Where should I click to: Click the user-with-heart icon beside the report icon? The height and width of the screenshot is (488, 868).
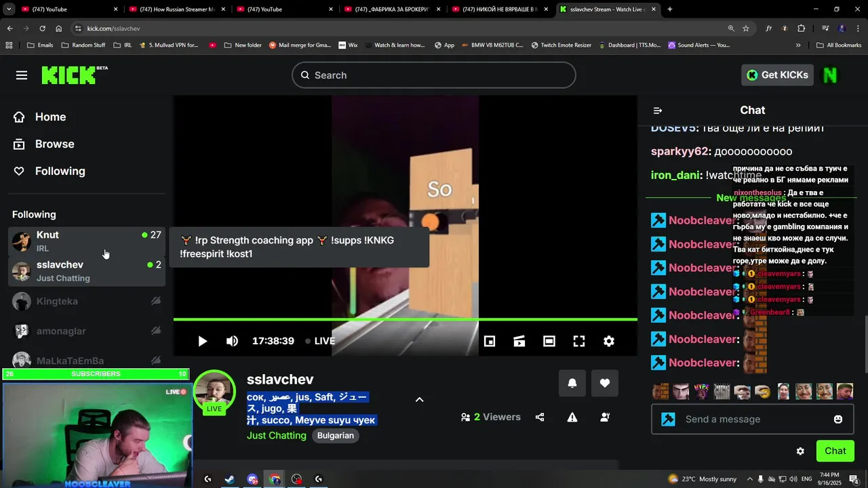click(605, 418)
